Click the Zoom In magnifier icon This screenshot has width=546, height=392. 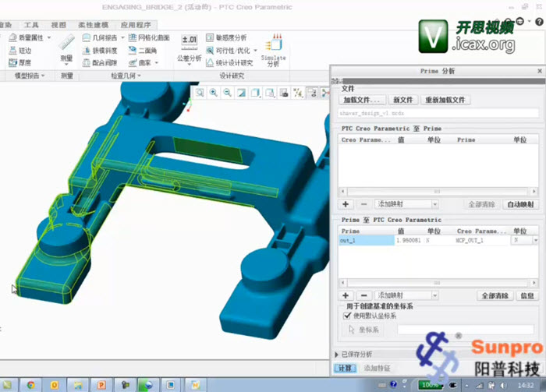point(214,93)
